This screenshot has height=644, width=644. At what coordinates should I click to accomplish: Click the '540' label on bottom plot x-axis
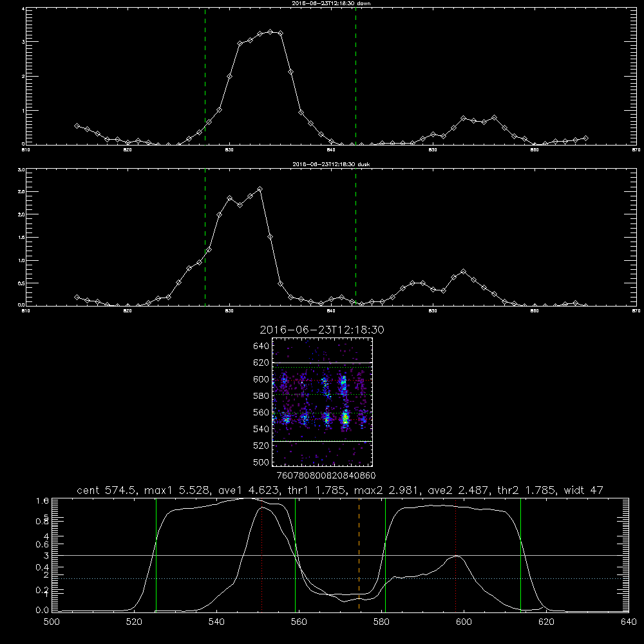pos(216,622)
